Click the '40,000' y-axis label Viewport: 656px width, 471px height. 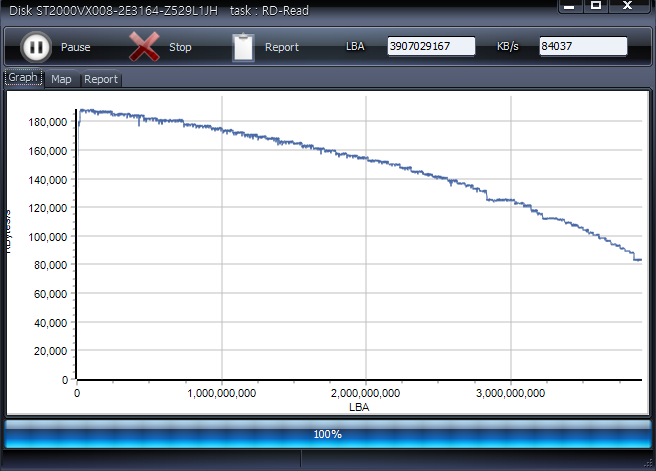coord(51,323)
